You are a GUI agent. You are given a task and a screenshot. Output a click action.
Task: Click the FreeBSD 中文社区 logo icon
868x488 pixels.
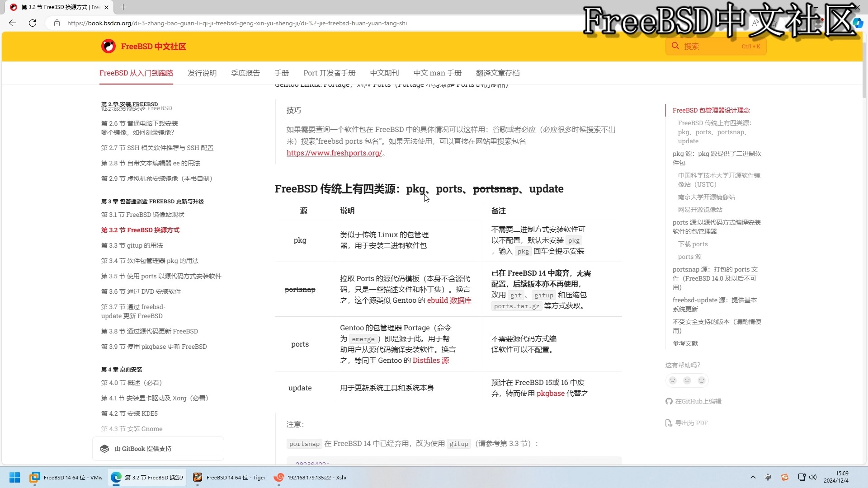(x=108, y=46)
